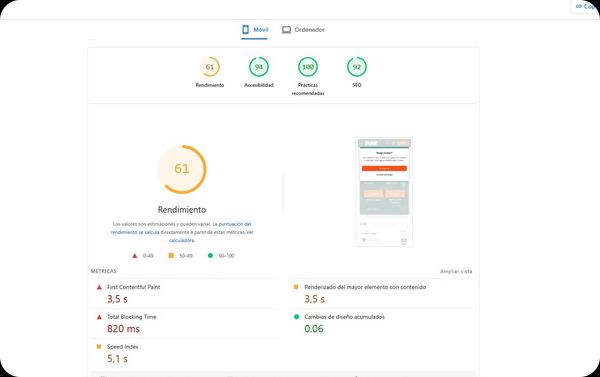This screenshot has width=600, height=377.
Task: Select the SEO 92 score gauge
Action: click(357, 67)
